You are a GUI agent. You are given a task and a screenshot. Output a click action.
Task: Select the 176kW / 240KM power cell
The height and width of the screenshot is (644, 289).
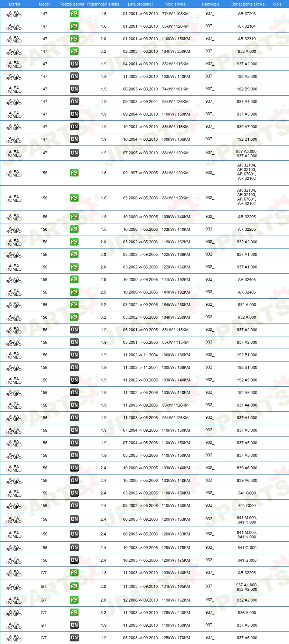(176, 613)
